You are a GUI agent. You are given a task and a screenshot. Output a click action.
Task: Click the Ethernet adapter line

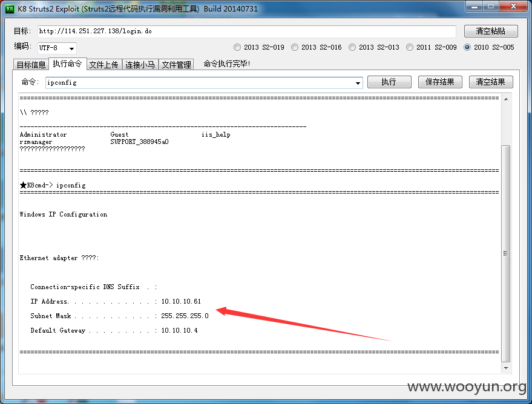59,258
